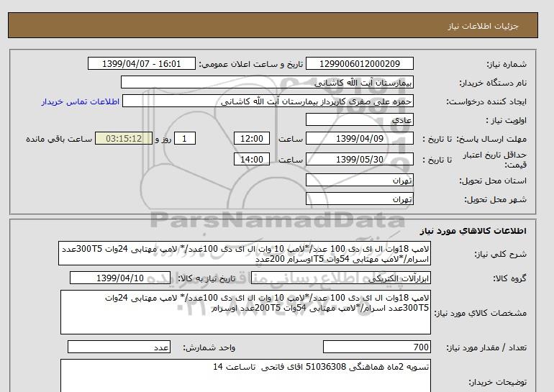The image size is (554, 392).
Task: Click the buyer notes text area
Action: 245,375
